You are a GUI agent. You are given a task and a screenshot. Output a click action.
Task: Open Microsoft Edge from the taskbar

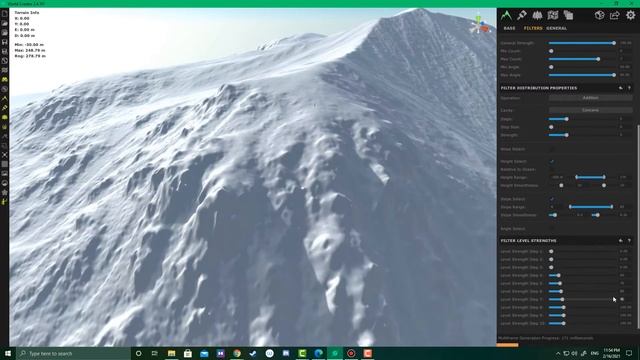[318, 353]
